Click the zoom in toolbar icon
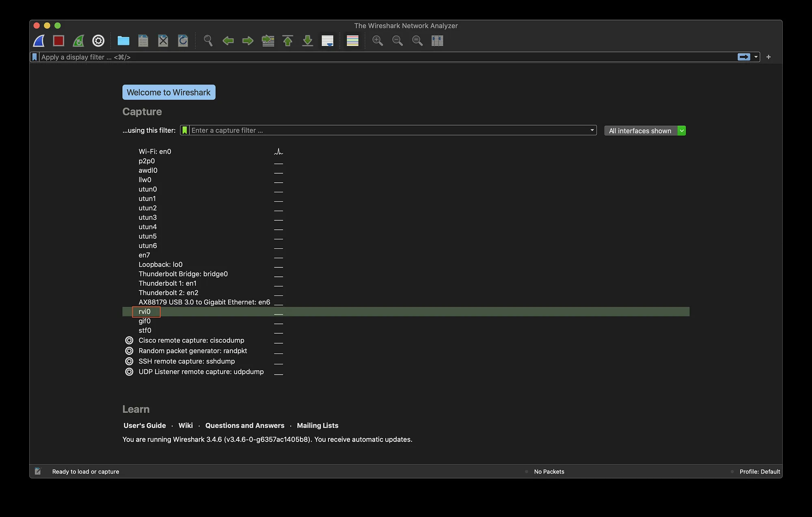The height and width of the screenshot is (517, 812). pos(378,41)
